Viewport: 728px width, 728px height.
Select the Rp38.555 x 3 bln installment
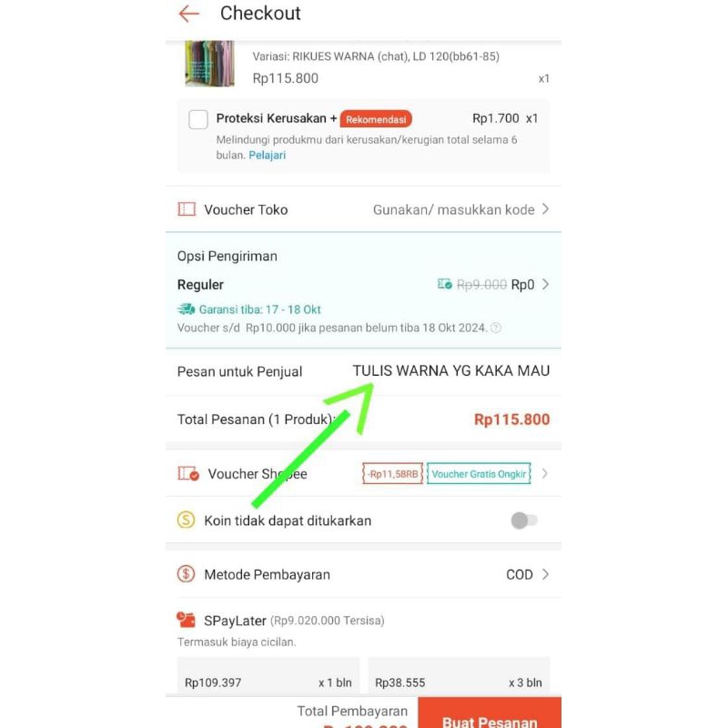(x=459, y=676)
